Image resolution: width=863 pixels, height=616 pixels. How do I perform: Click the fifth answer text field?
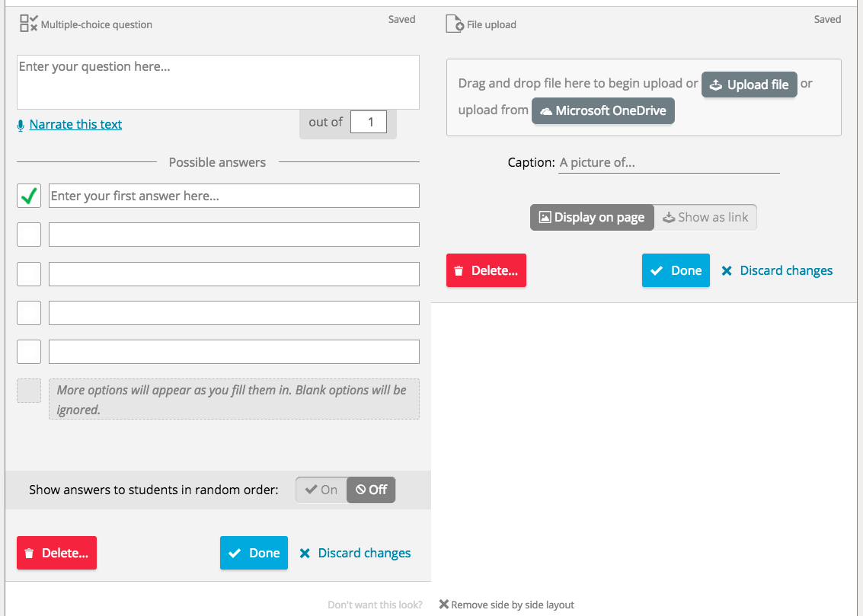click(x=234, y=352)
